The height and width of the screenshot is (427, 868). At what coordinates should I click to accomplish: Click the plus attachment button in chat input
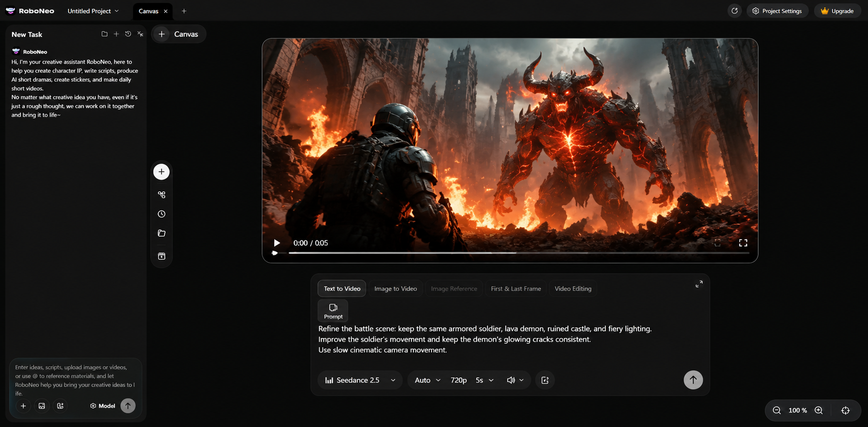coord(23,406)
